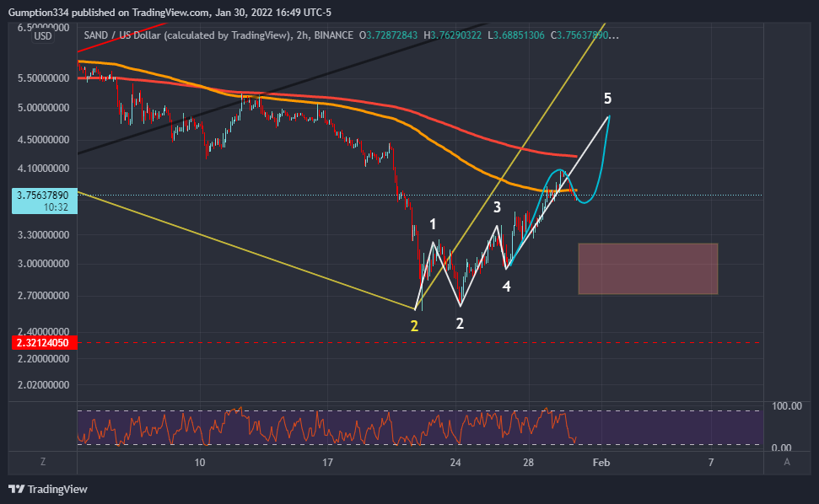Click the 10:32 bar countdown timer
The height and width of the screenshot is (504, 819).
tap(56, 207)
